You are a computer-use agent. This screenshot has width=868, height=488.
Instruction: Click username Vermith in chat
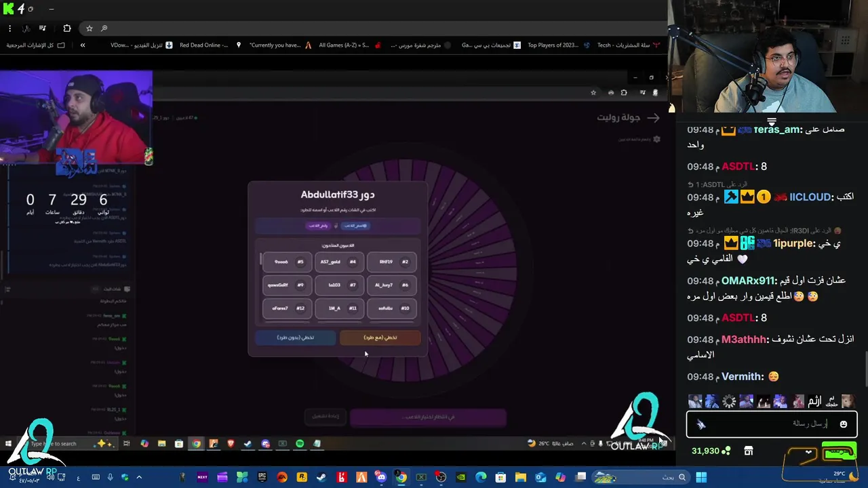[743, 377]
